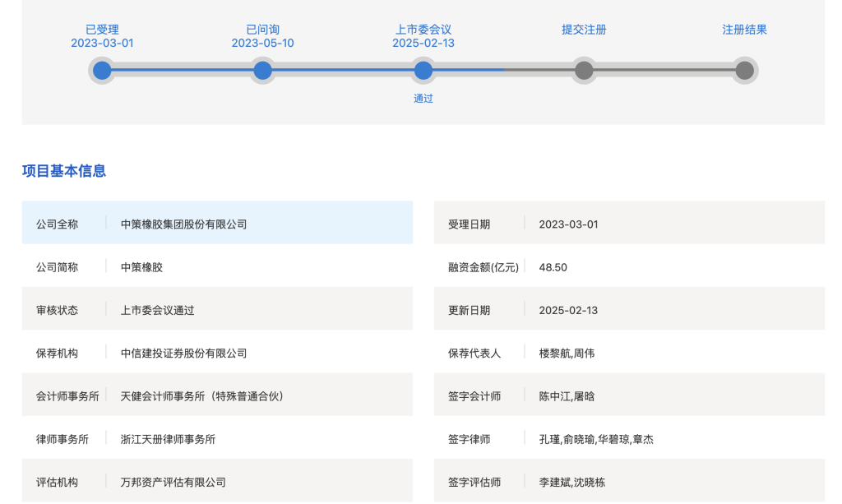The width and height of the screenshot is (842, 504).
Task: Select the 注册结果 final node
Action: [x=744, y=71]
